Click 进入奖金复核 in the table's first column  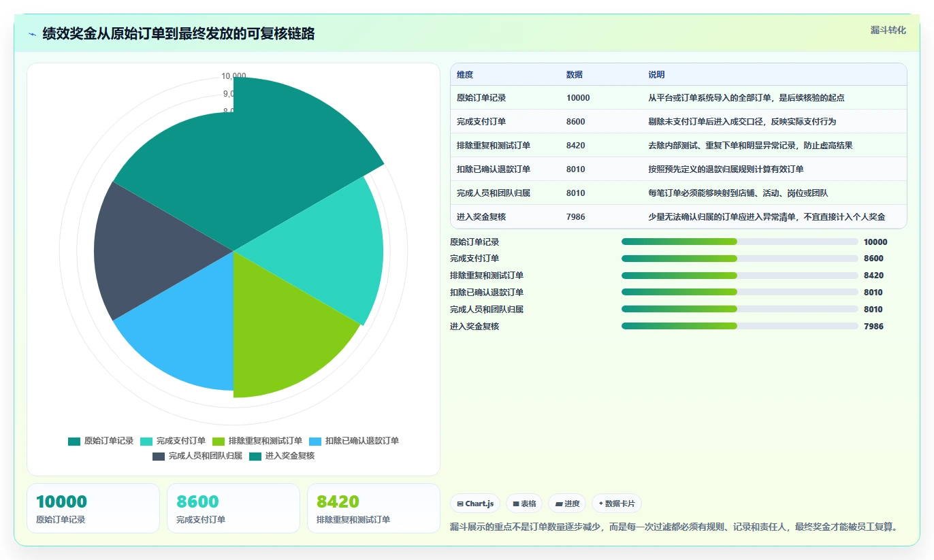pyautogui.click(x=481, y=217)
